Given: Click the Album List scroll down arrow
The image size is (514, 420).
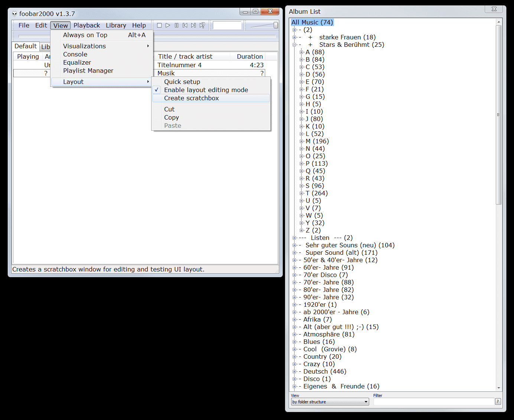Looking at the screenshot, I should point(499,388).
